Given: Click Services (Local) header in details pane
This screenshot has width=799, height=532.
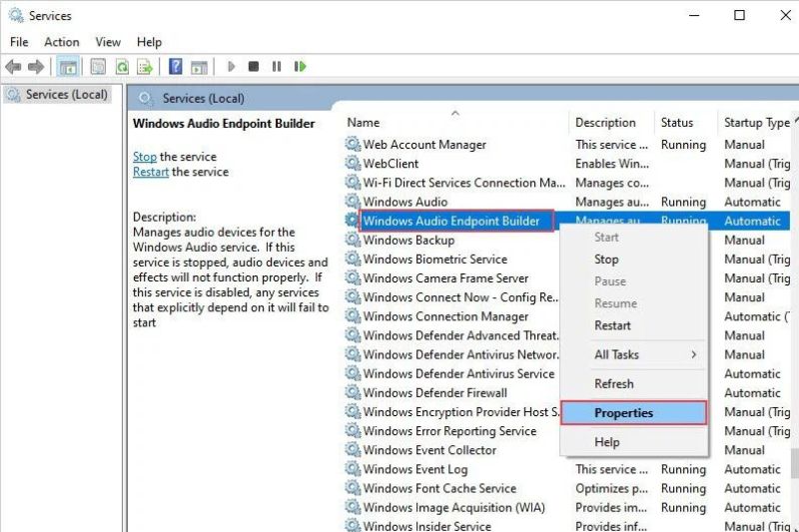Looking at the screenshot, I should click(203, 98).
